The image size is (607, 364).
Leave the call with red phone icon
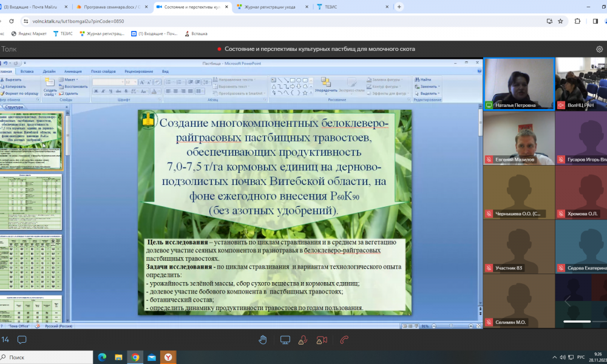tap(344, 340)
